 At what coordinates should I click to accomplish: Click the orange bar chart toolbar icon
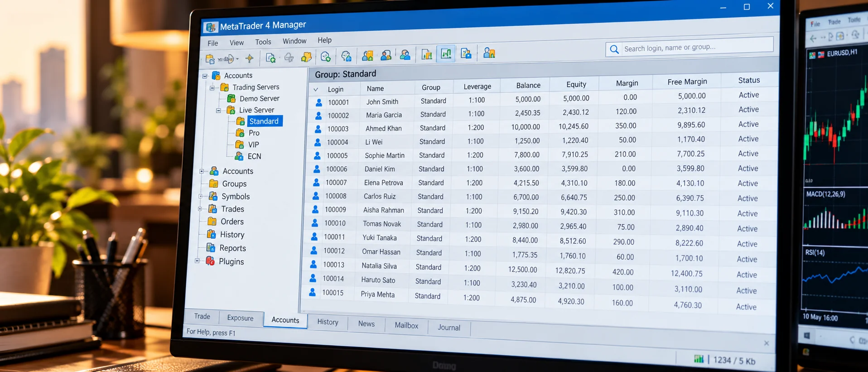[427, 54]
